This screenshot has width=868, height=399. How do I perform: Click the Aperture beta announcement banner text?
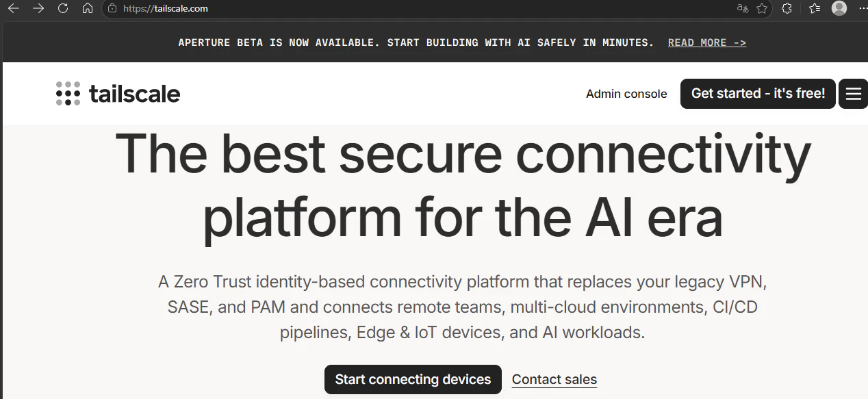[x=416, y=42]
